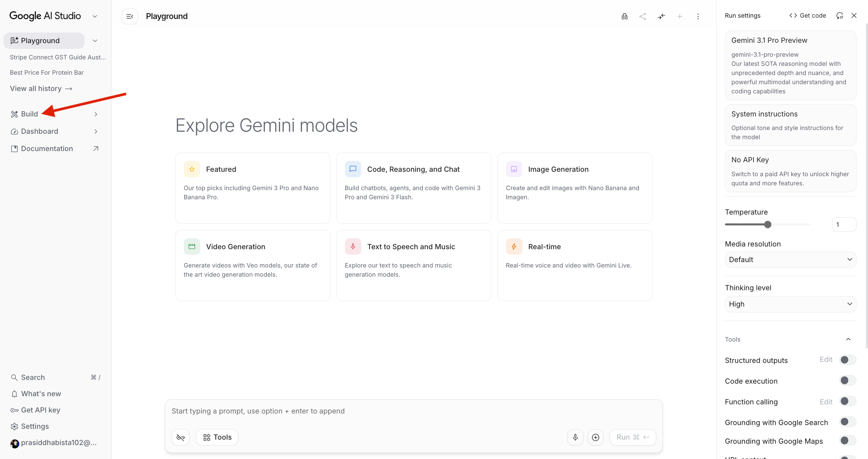Click the microphone icon in prompt box
The height and width of the screenshot is (459, 868).
pos(575,437)
